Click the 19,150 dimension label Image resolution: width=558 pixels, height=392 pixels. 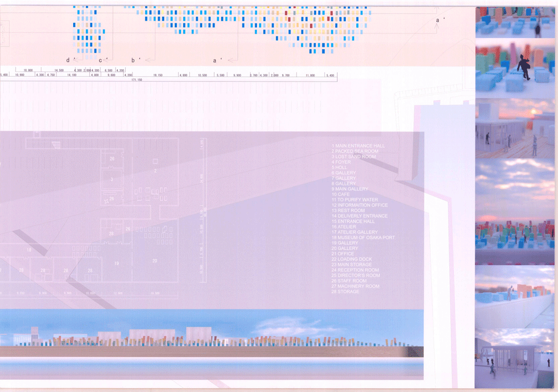tap(158, 75)
